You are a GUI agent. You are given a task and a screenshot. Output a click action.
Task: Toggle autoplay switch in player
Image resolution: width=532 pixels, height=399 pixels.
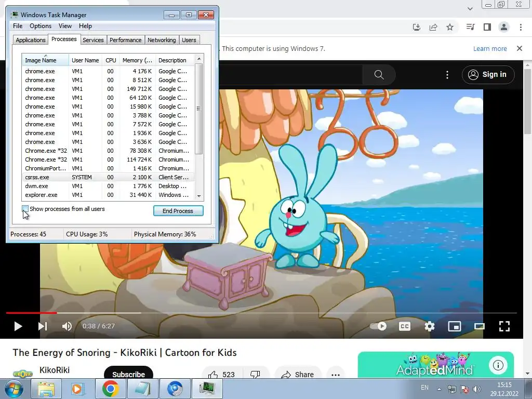(378, 326)
